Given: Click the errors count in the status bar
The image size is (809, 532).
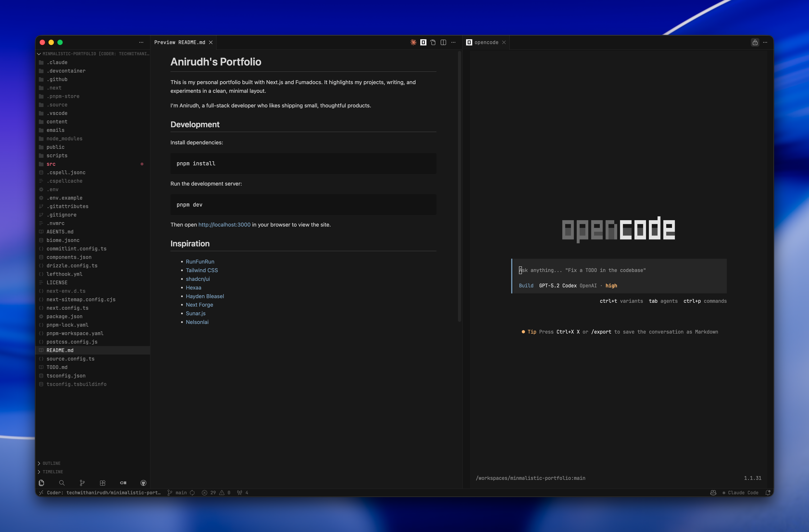Looking at the screenshot, I should coord(209,492).
